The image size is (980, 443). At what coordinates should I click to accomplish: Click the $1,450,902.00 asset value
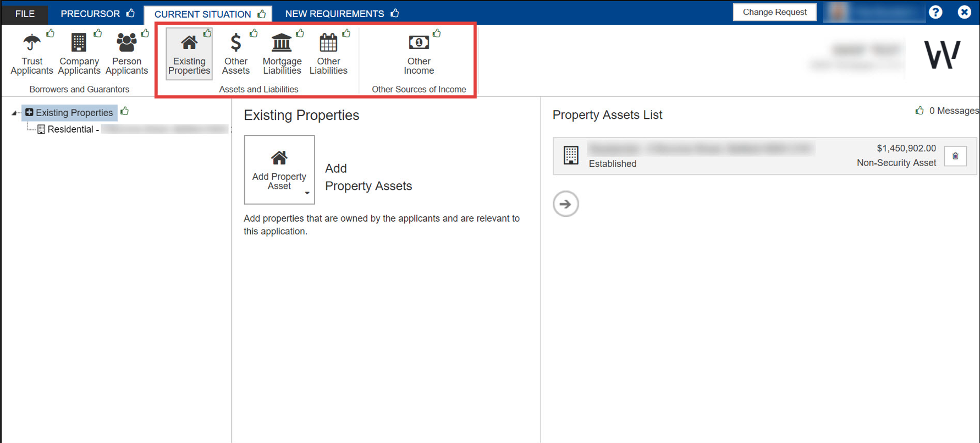click(906, 148)
